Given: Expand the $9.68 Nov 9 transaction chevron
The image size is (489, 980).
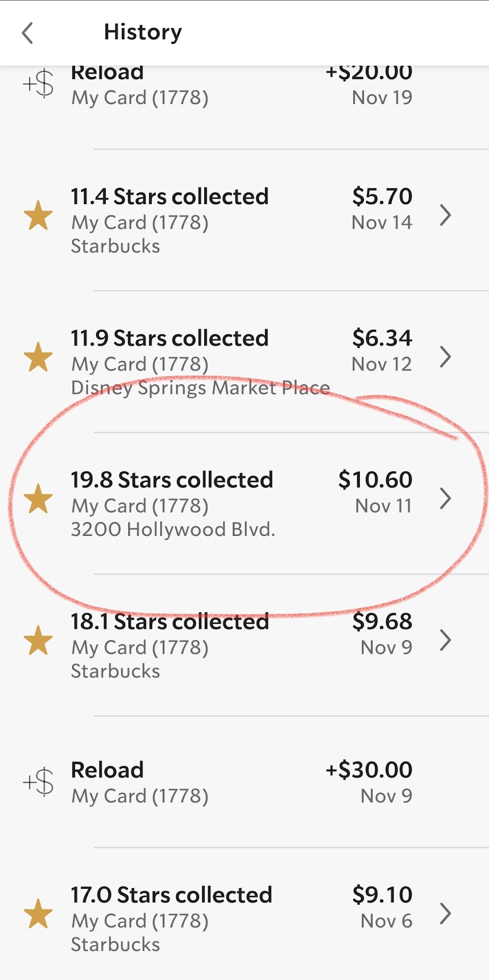Looking at the screenshot, I should pyautogui.click(x=445, y=641).
